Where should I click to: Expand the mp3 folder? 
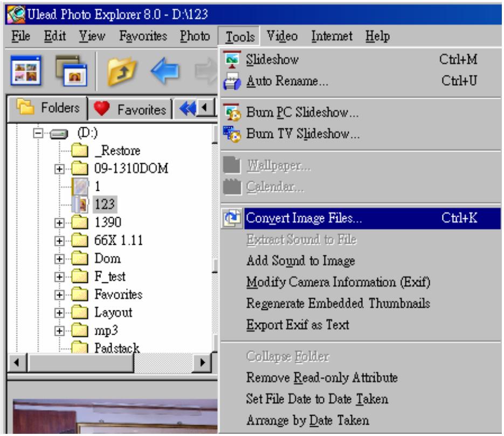59,331
